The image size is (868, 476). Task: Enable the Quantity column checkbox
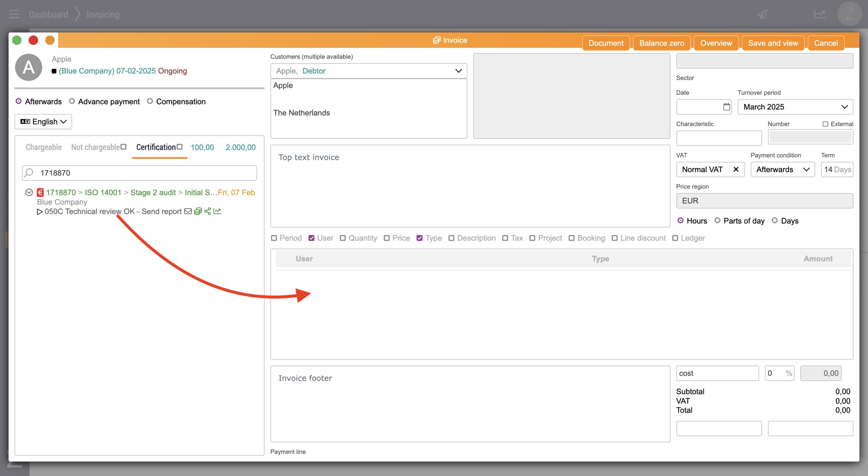(x=343, y=238)
